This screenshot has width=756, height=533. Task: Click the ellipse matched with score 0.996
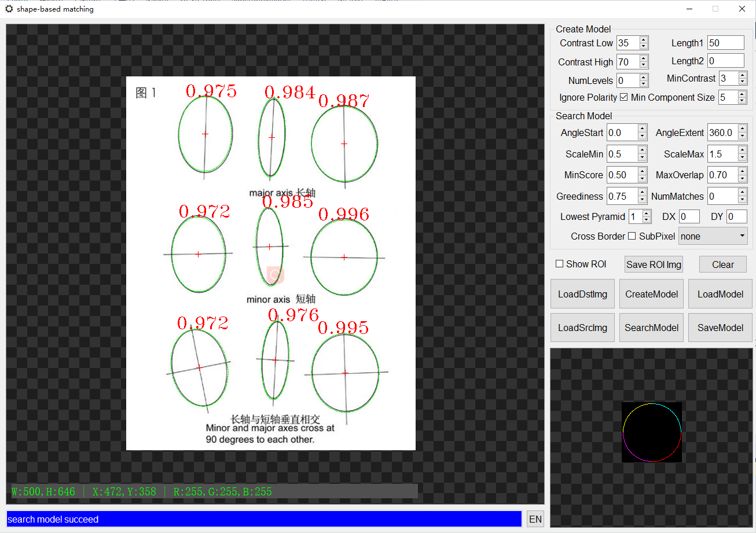(344, 257)
